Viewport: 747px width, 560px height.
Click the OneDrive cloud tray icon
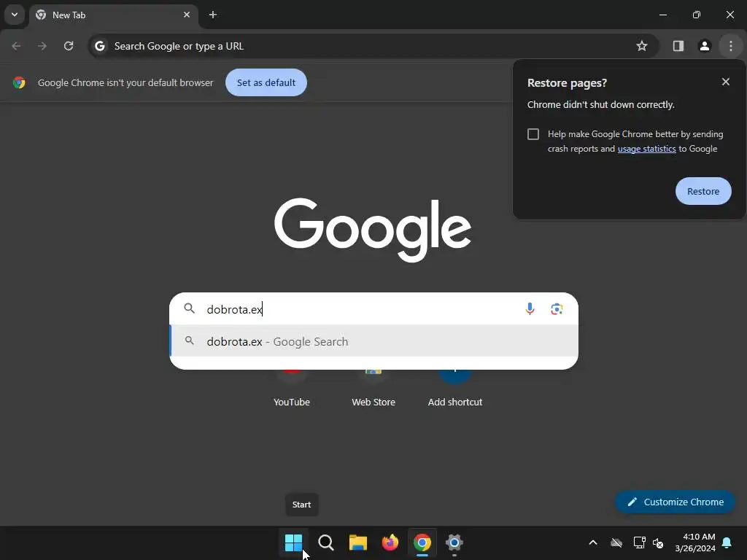[x=616, y=542]
